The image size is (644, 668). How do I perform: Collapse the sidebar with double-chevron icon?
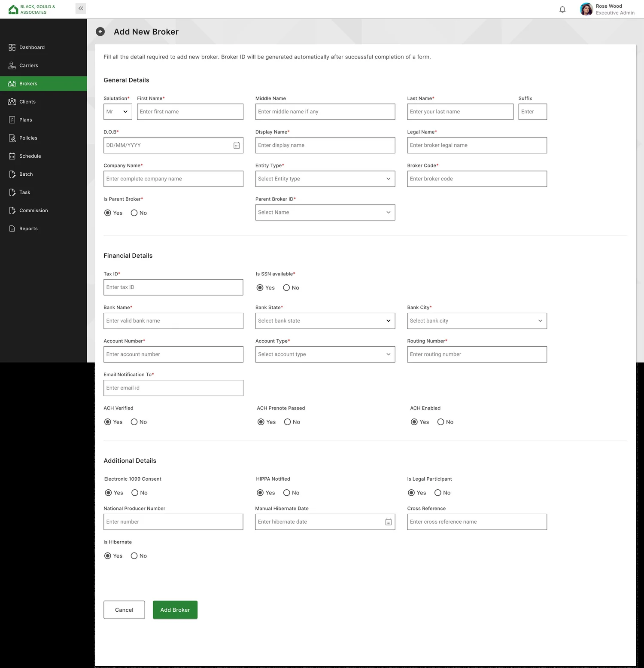coord(81,9)
